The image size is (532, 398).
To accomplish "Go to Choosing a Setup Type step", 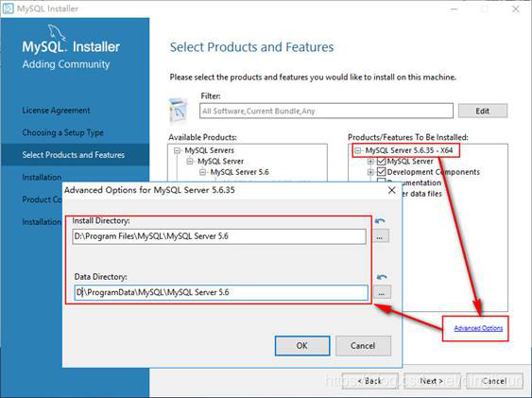I will (x=62, y=132).
